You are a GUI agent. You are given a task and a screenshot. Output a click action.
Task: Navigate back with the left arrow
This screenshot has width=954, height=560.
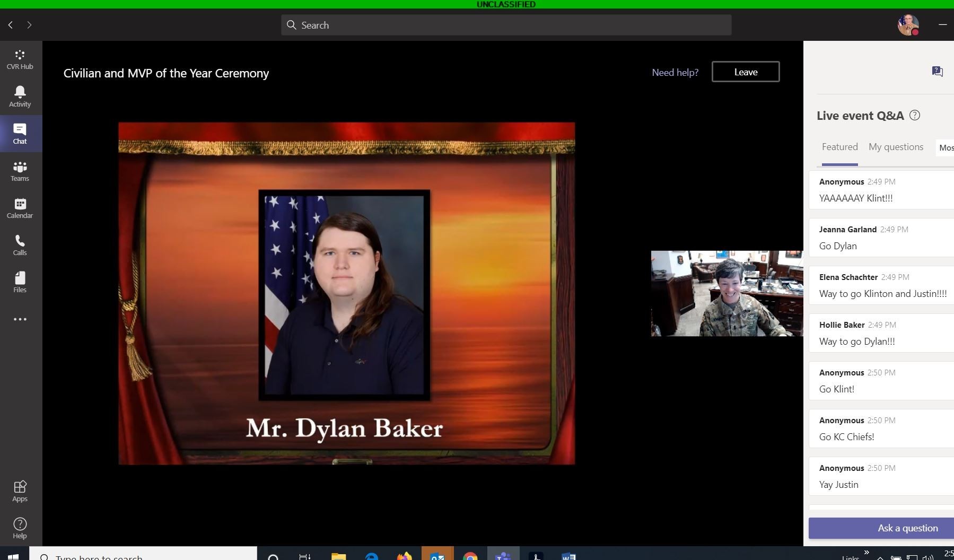pos(11,25)
